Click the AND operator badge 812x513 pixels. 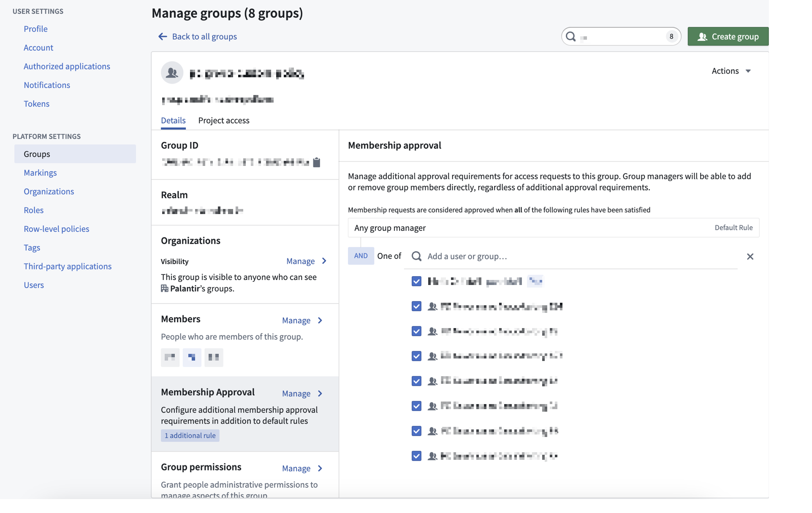(x=361, y=256)
